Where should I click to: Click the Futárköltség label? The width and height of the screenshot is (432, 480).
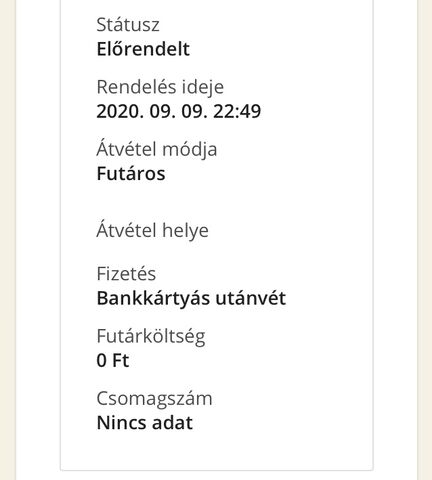tap(151, 336)
